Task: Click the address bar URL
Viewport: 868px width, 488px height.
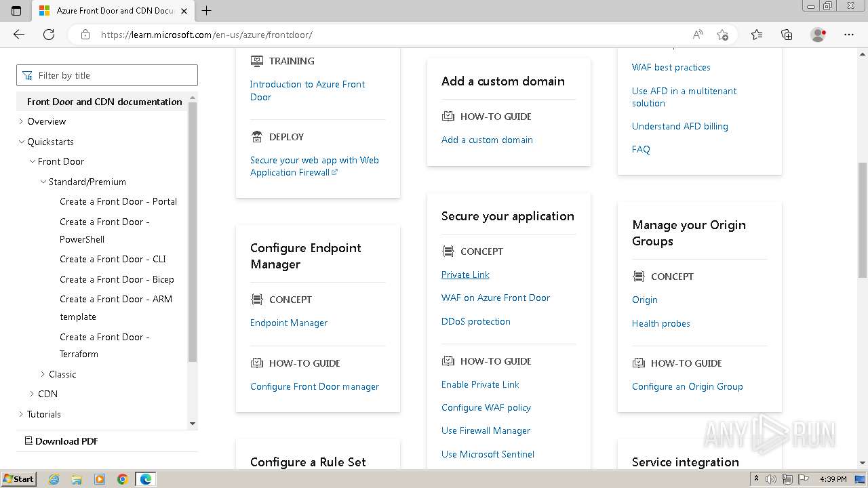Action: pyautogui.click(x=207, y=35)
